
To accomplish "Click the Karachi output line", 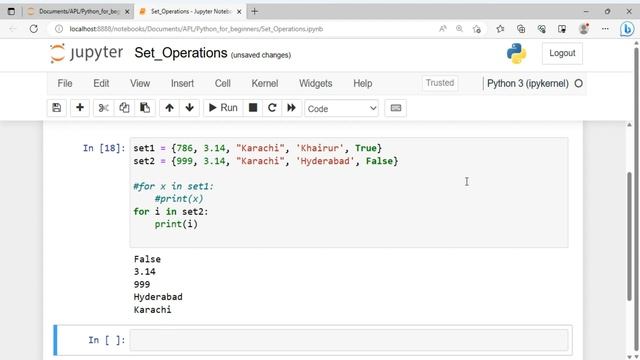I will tap(152, 310).
